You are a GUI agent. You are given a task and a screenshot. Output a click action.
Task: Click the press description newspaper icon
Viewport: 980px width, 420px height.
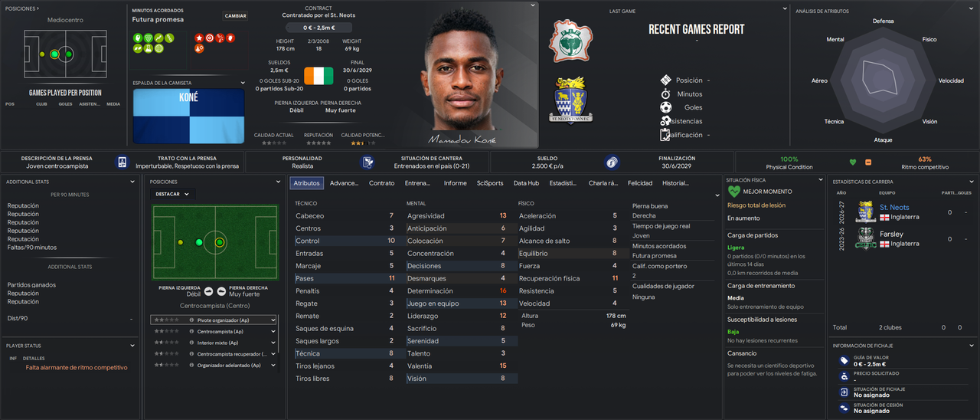[x=122, y=162]
